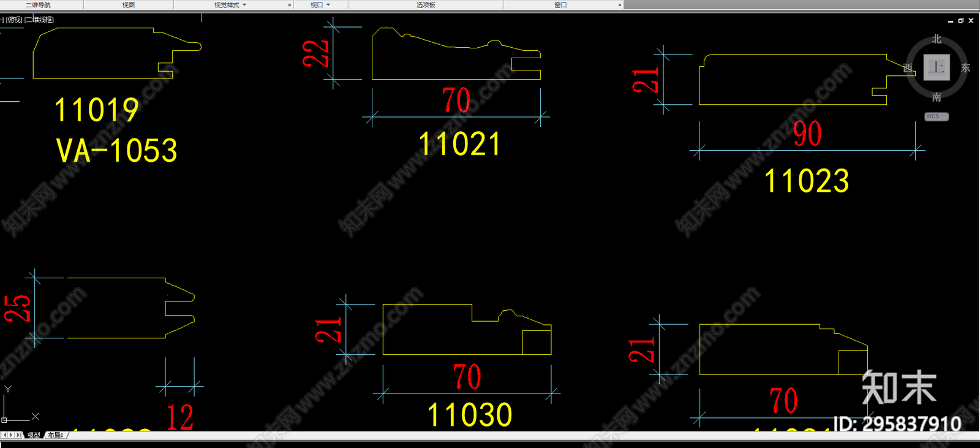Open the WCS coordinate system dropdown
980x448 pixels.
point(937,116)
